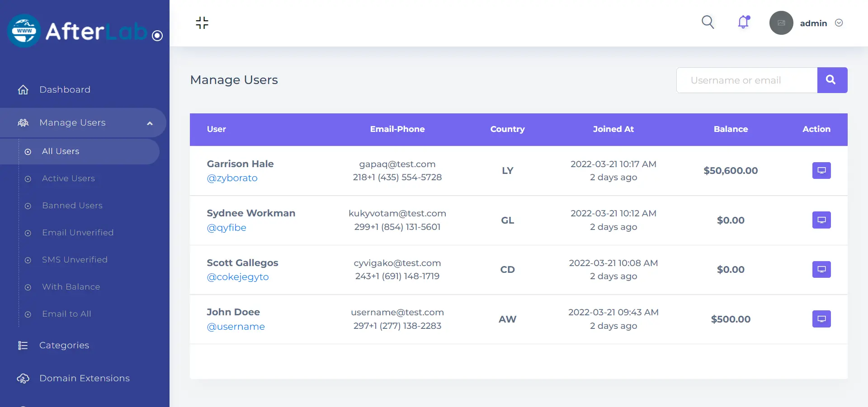
Task: Open SMS Unverified users
Action: [x=75, y=260]
